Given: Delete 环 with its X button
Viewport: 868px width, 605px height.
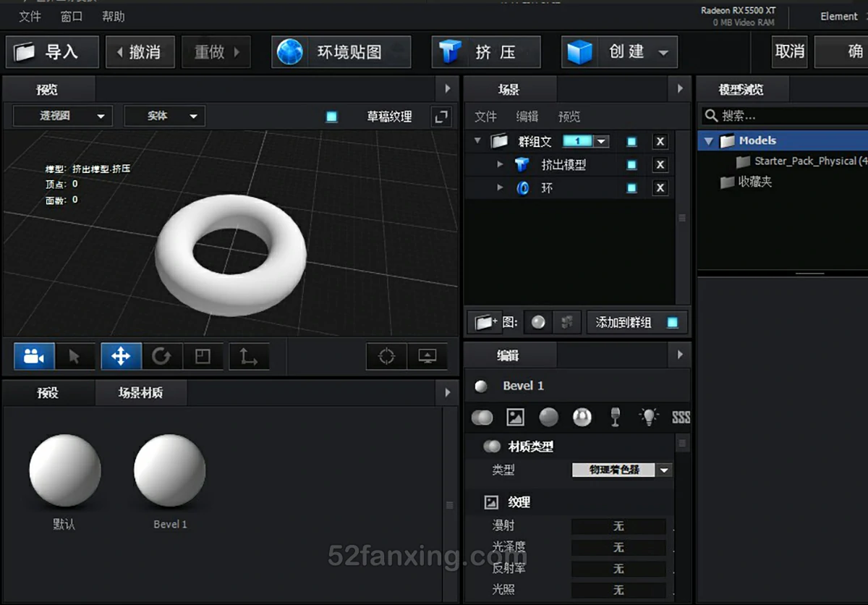Looking at the screenshot, I should (660, 188).
